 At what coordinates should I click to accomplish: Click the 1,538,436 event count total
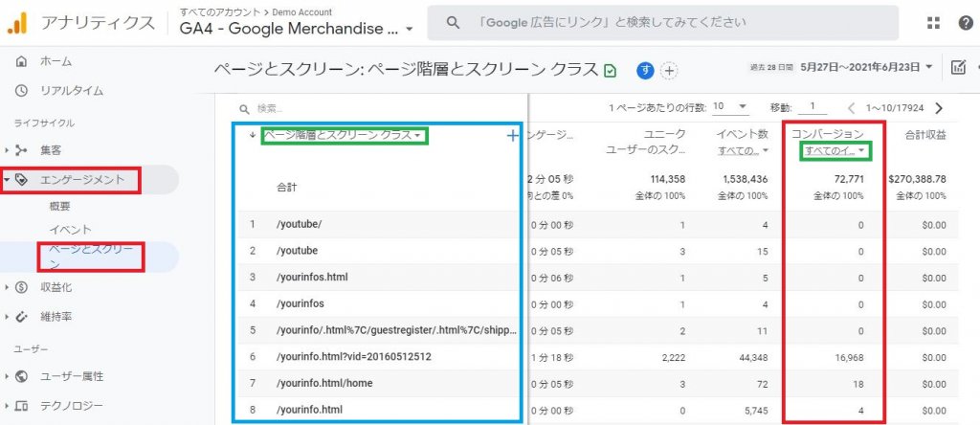pos(746,179)
